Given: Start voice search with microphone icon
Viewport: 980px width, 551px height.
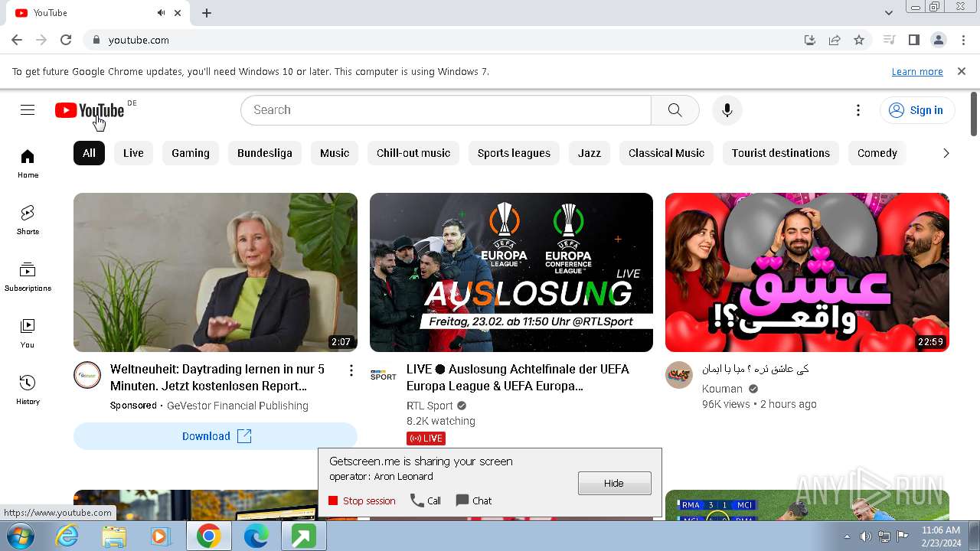Looking at the screenshot, I should (x=727, y=110).
